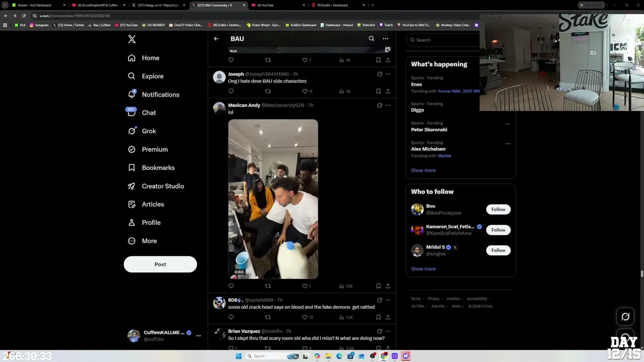Show more under What's happening
This screenshot has width=644, height=362.
pyautogui.click(x=423, y=170)
